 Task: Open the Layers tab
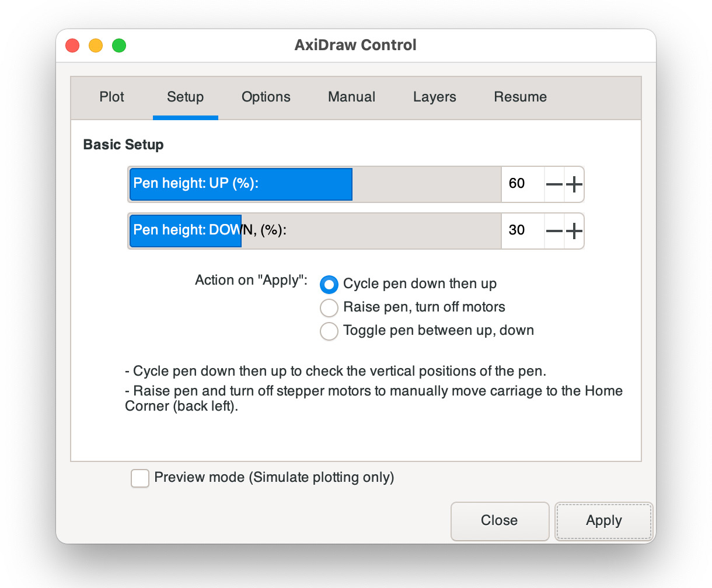[x=435, y=97]
